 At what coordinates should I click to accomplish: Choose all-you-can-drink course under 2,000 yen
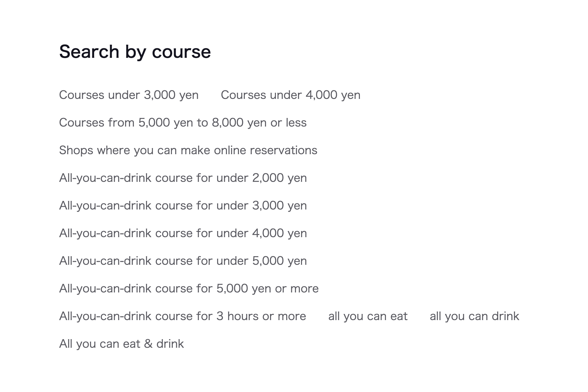click(x=183, y=178)
